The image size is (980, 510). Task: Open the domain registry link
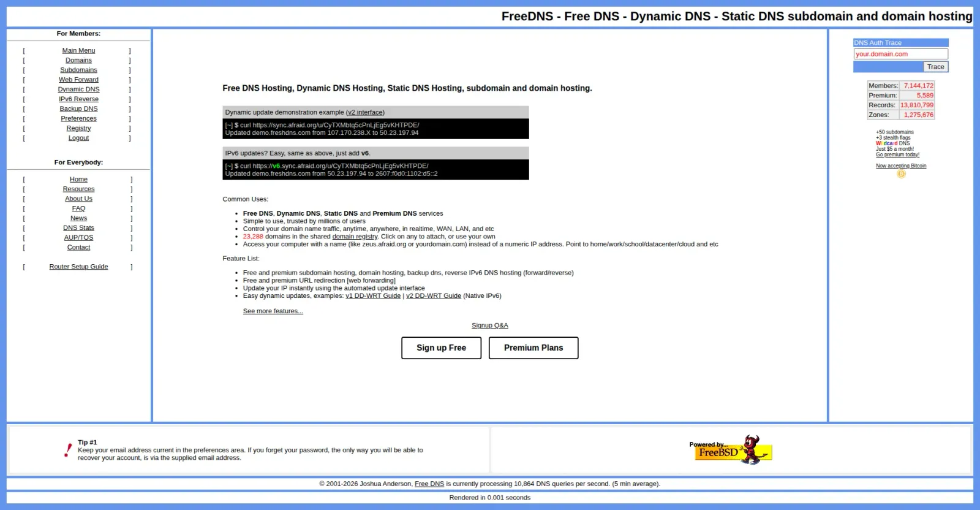355,237
